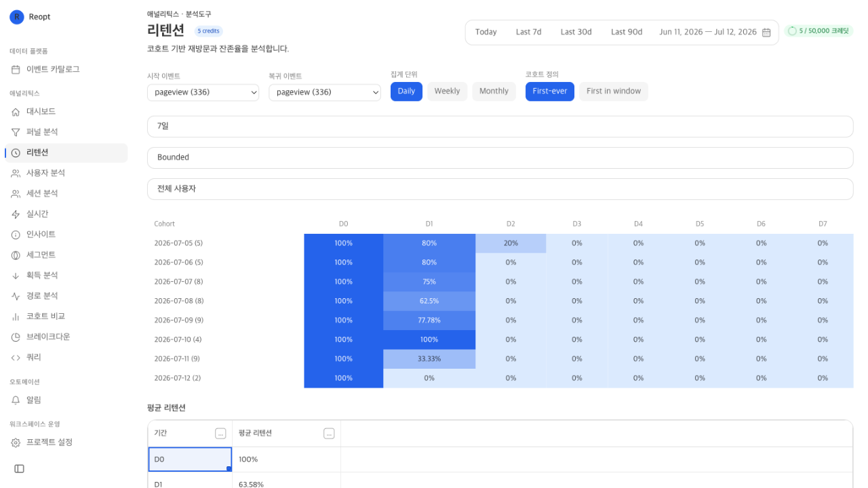Click the alerts bell icon
This screenshot has height=488, width=868.
[x=16, y=401]
